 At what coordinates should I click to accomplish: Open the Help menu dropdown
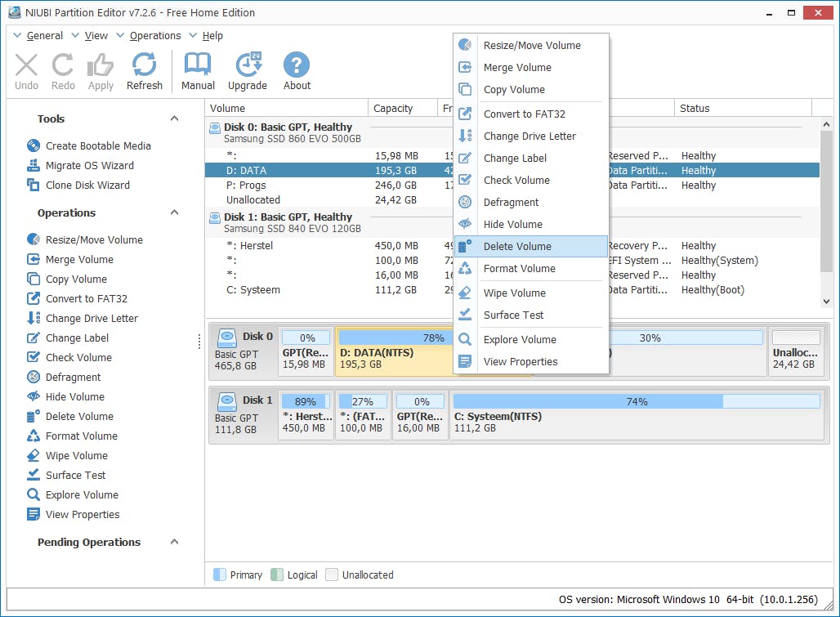tap(212, 36)
